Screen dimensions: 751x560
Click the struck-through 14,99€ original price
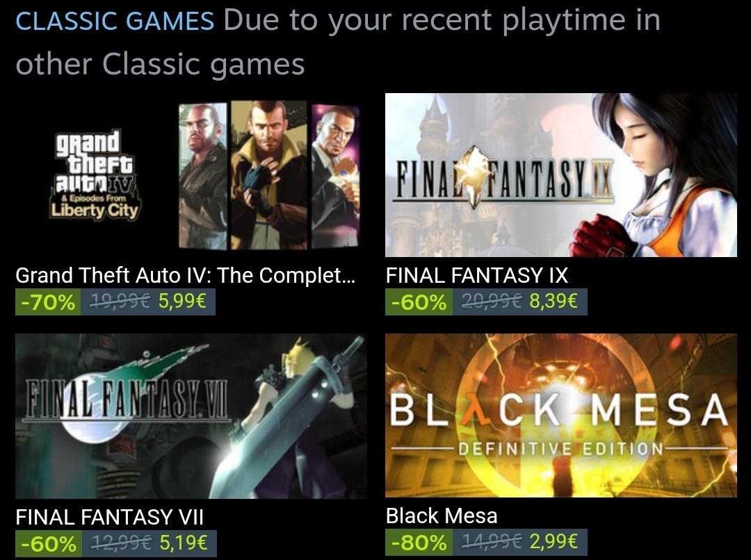[x=491, y=541]
